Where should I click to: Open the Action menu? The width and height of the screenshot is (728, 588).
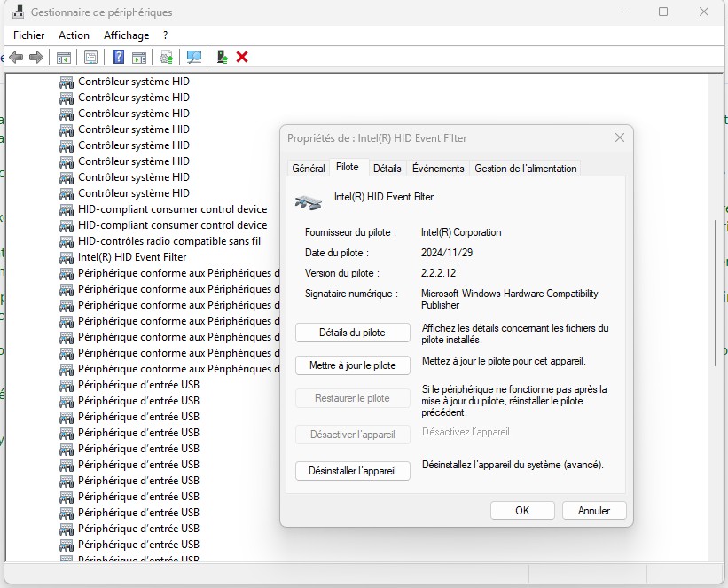coord(74,35)
